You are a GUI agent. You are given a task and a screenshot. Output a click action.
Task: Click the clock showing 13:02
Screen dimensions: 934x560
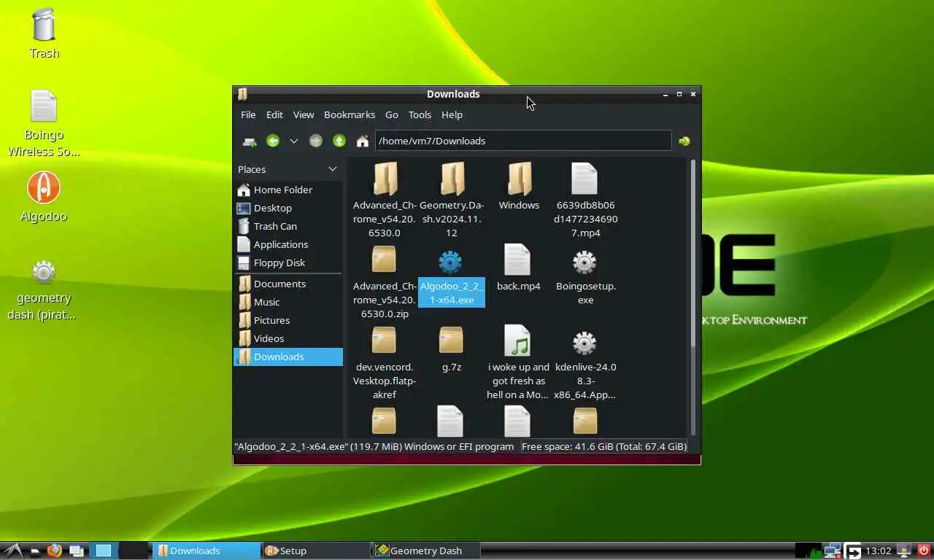pyautogui.click(x=879, y=551)
